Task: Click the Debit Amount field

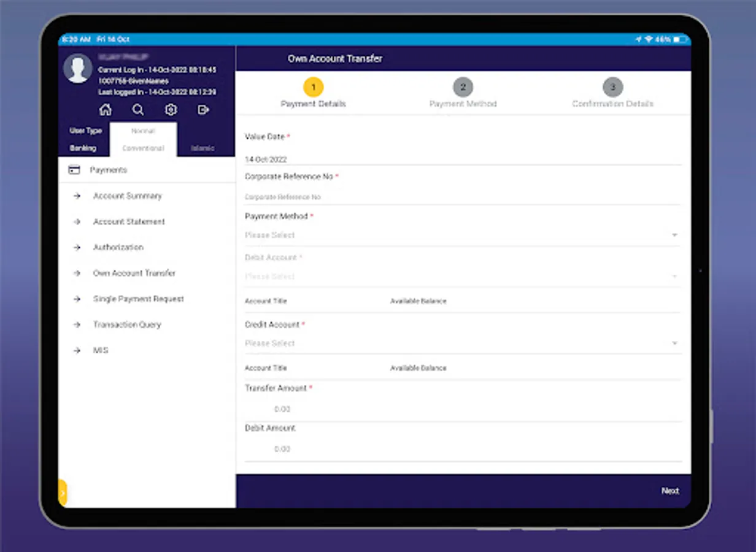Action: [x=463, y=449]
